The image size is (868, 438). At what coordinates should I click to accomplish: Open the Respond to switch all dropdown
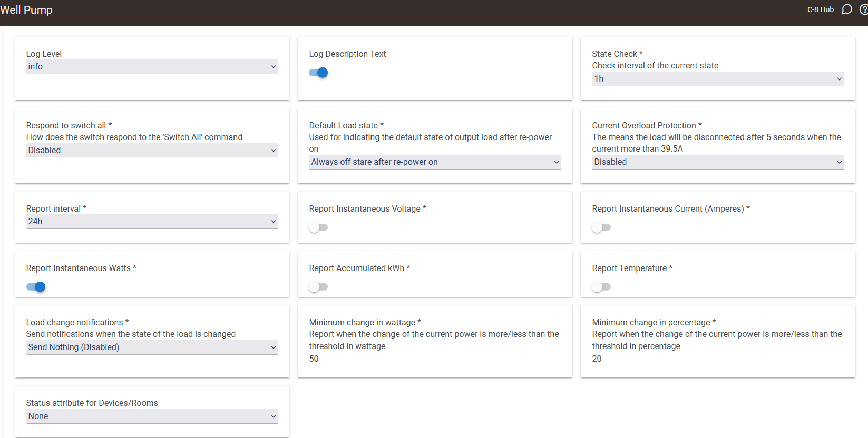152,151
